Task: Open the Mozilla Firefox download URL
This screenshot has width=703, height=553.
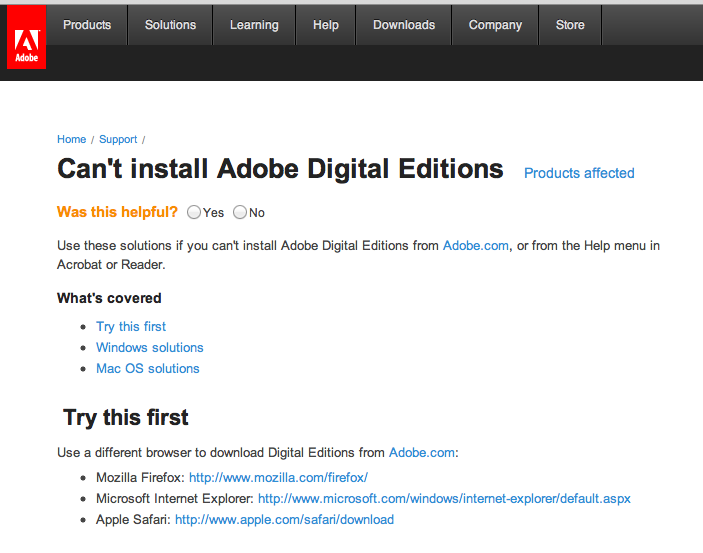Action: pyautogui.click(x=278, y=478)
